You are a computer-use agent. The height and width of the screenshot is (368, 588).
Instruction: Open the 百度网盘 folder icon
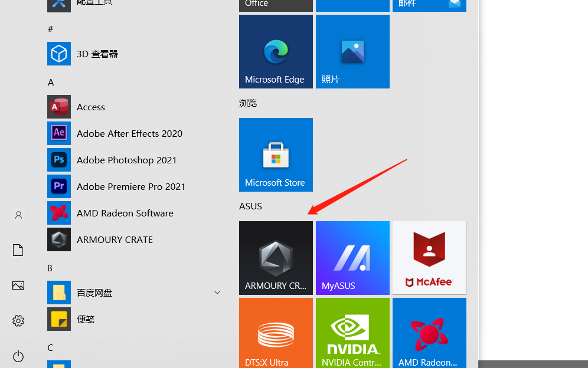coord(59,293)
